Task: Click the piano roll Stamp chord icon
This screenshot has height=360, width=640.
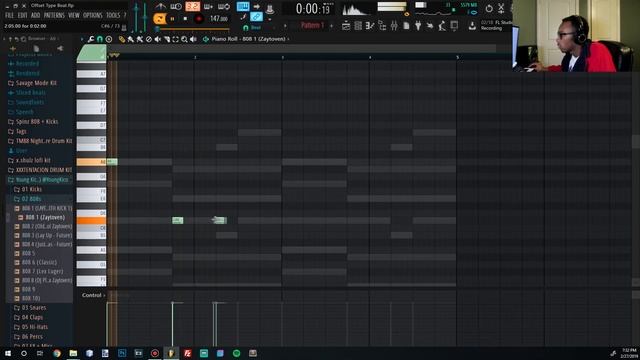Action: pos(109,39)
